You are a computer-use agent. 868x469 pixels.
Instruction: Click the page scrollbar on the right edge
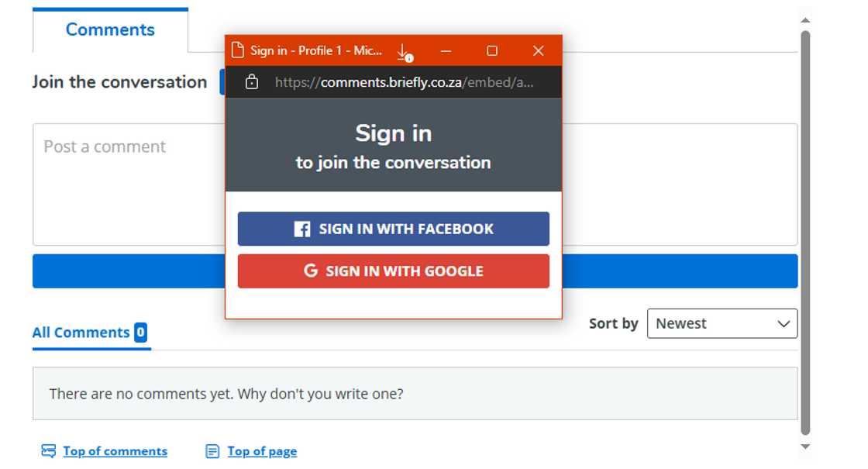[804, 233]
